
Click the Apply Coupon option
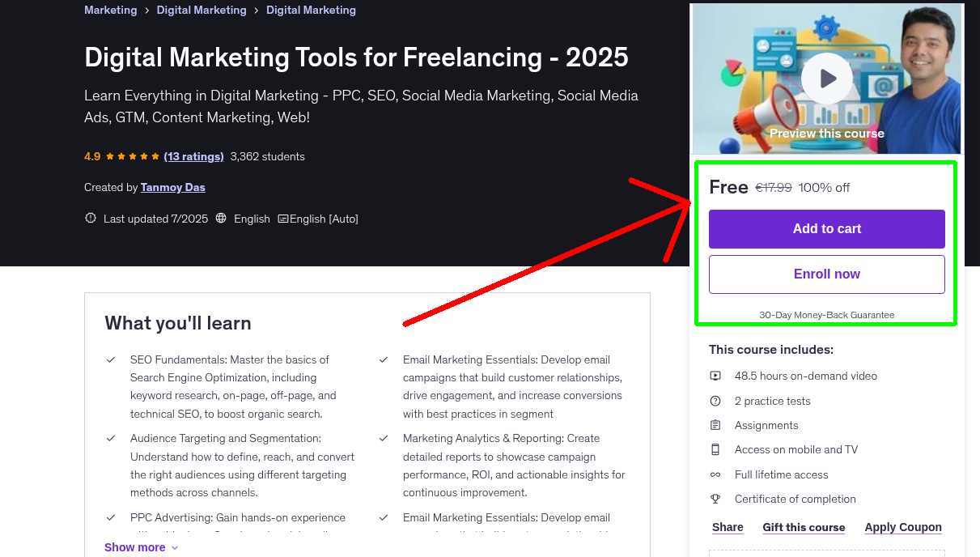click(903, 526)
